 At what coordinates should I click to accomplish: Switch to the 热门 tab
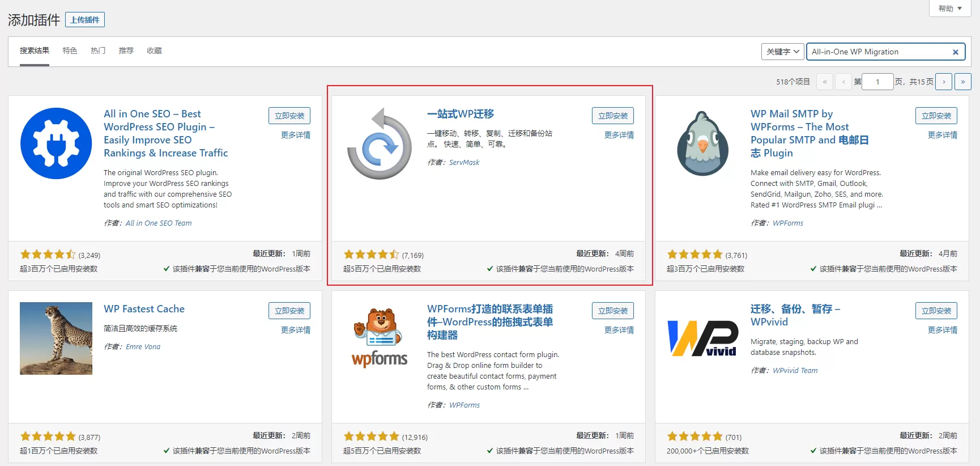[98, 51]
